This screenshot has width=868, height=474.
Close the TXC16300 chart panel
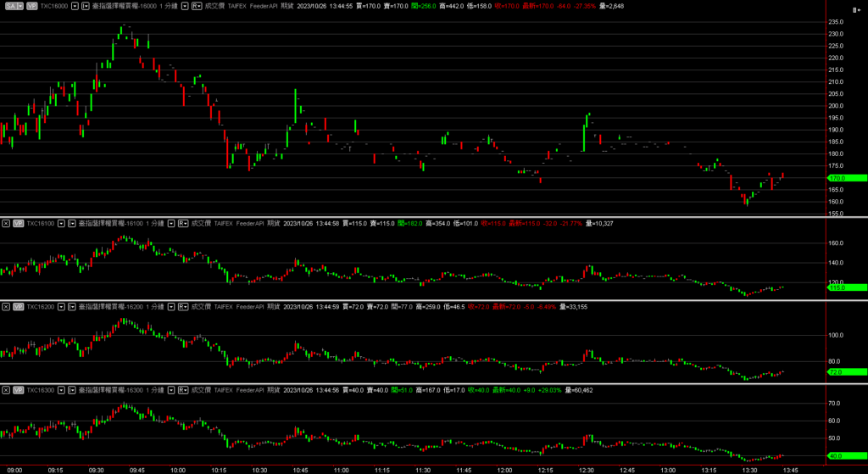coord(6,390)
